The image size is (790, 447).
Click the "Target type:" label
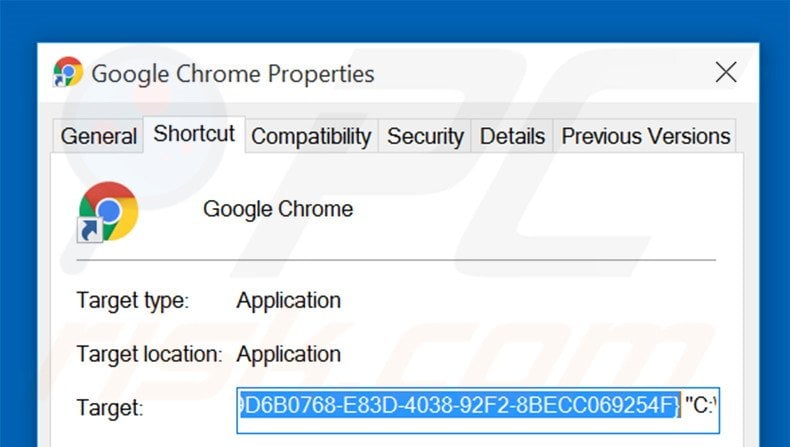pos(133,300)
